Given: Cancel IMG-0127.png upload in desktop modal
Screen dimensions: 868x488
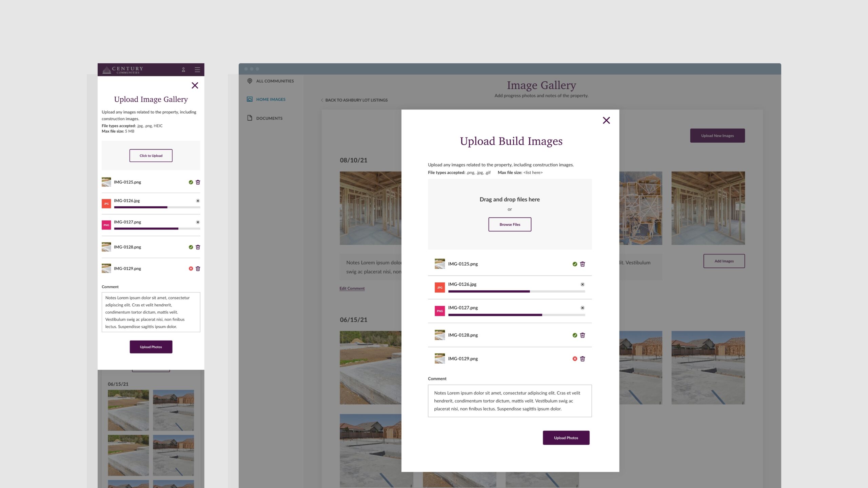Looking at the screenshot, I should [583, 308].
